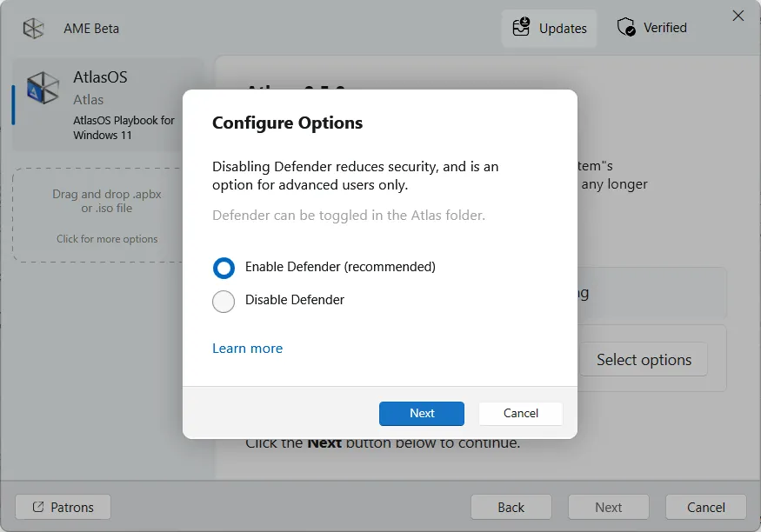Cancel the Configure Options dialog
Screen dimensions: 761x532
click(x=520, y=414)
